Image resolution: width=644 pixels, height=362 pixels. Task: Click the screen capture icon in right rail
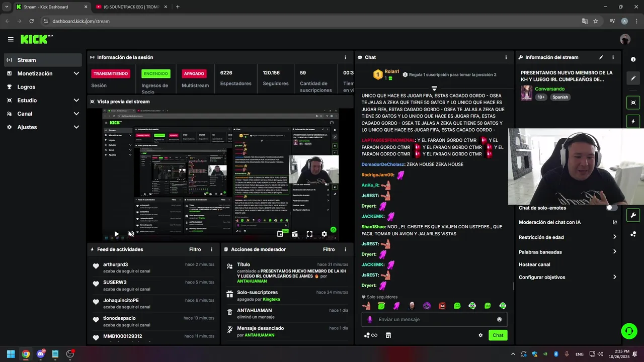pos(633,103)
